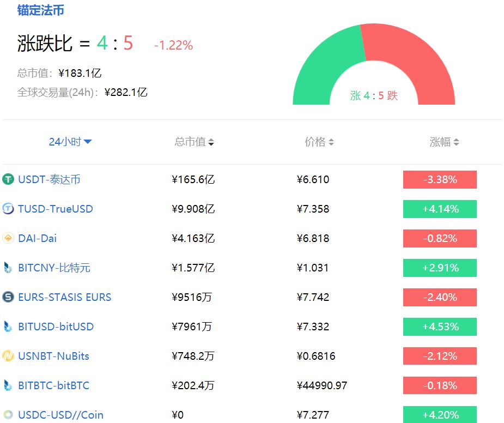Open USDC-USD//Coin coin page

click(x=60, y=415)
